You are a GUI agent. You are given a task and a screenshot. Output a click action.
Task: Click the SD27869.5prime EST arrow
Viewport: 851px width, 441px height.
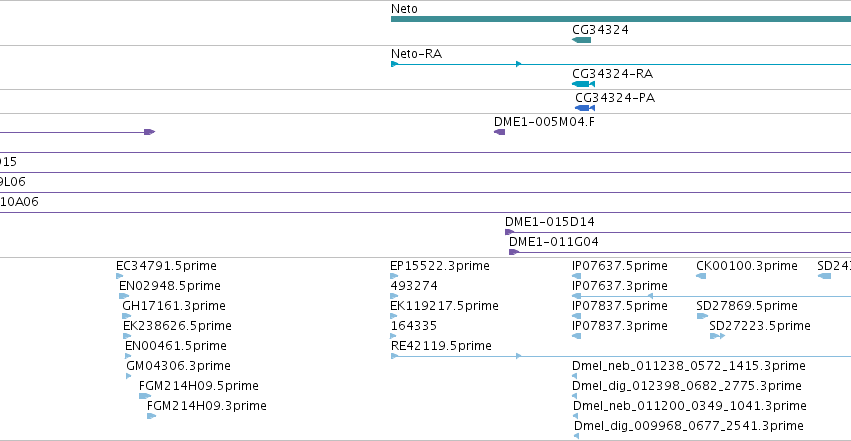(x=702, y=316)
